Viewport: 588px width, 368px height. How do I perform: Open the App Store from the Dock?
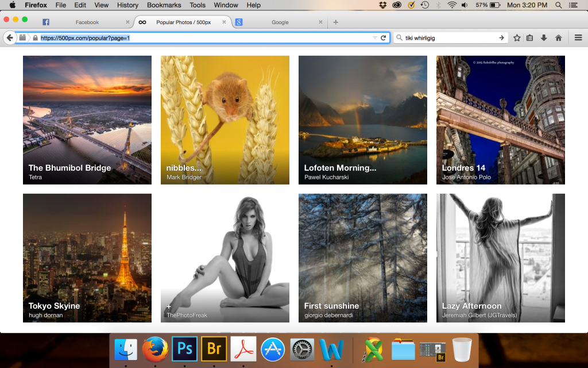click(272, 348)
